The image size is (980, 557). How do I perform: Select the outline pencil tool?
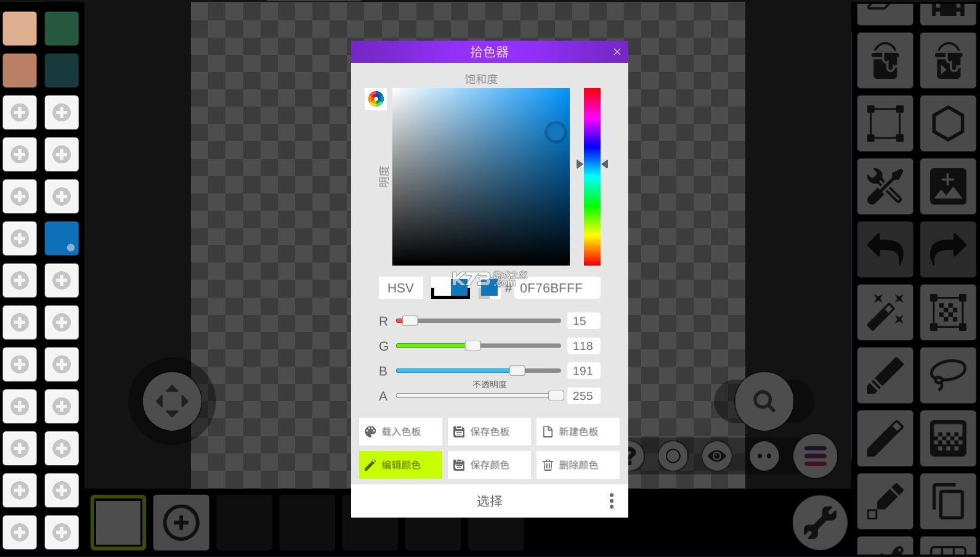pos(885,438)
